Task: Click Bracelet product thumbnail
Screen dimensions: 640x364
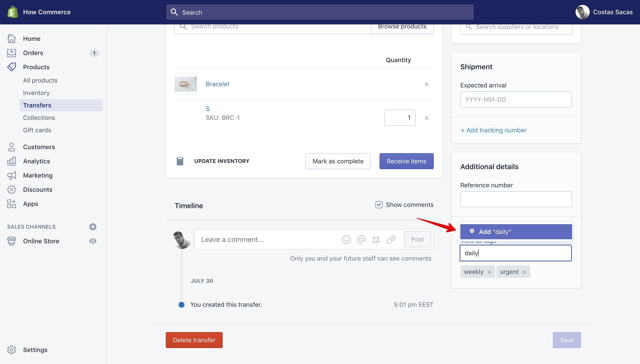Action: tap(186, 84)
